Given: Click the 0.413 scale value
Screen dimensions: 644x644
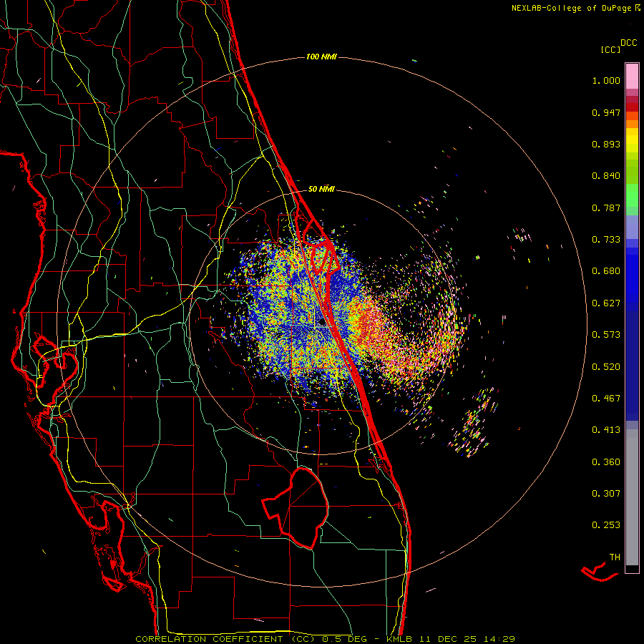Looking at the screenshot, I should pos(606,430).
